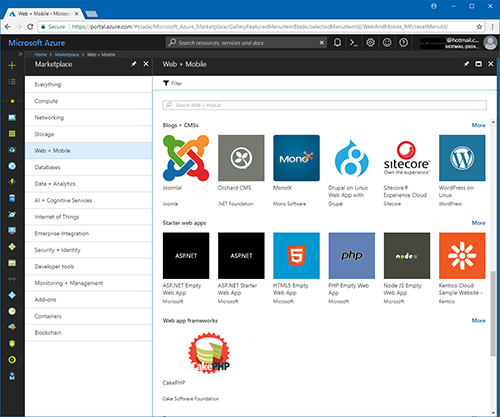The height and width of the screenshot is (417, 500).
Task: Expand the sidebar with the chevron
Action: click(x=20, y=54)
